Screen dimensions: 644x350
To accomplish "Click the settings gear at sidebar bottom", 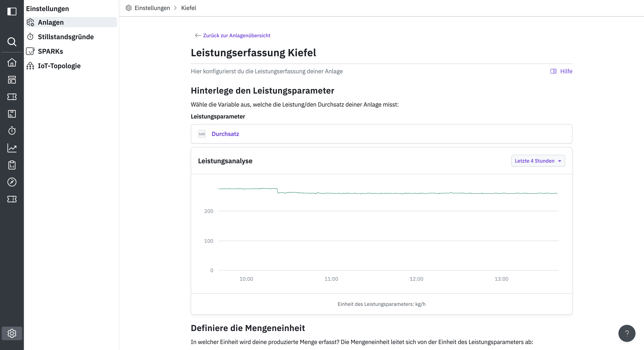I will click(12, 333).
